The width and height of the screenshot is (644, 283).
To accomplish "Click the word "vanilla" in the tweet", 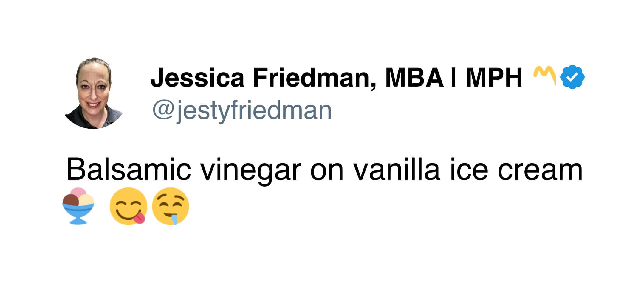I will [397, 170].
